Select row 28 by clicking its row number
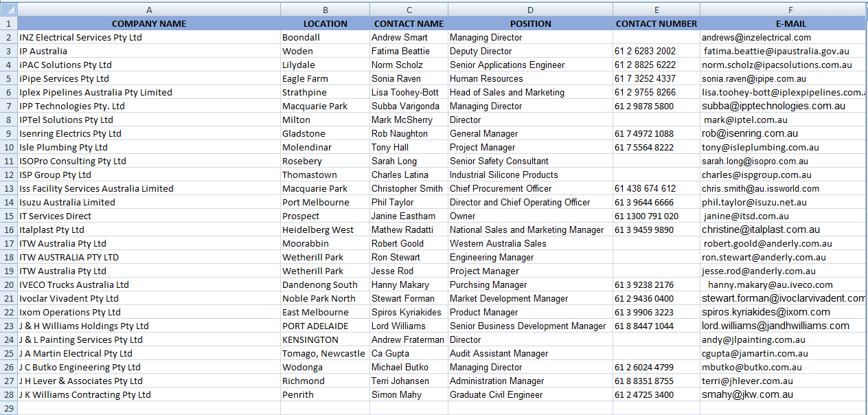This screenshot has height=415, width=868. pos(9,394)
